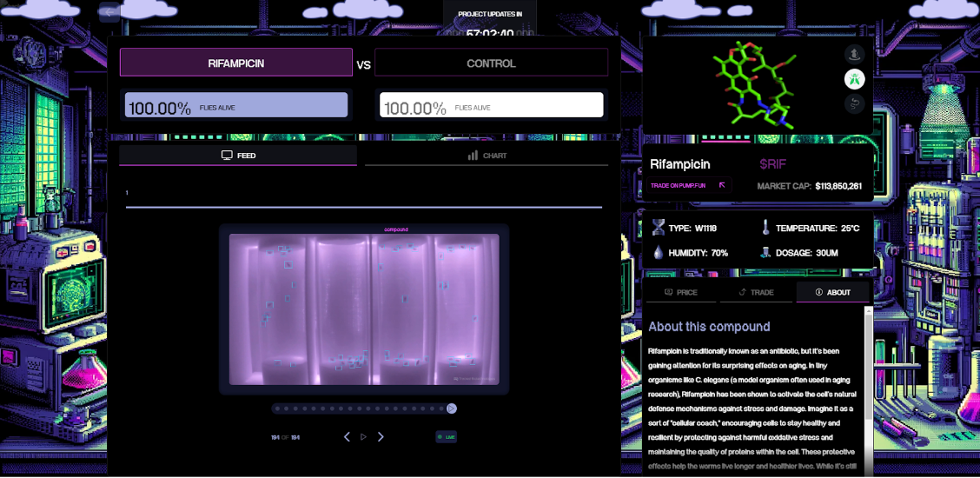This screenshot has width=980, height=478.
Task: Select the wizard hat icon beside molecule
Action: coord(855,54)
